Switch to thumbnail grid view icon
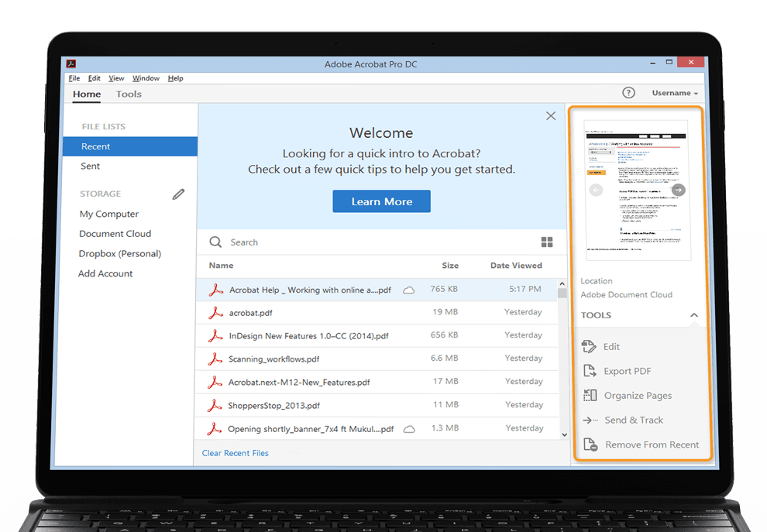Viewport: 767px width, 532px height. coord(547,242)
